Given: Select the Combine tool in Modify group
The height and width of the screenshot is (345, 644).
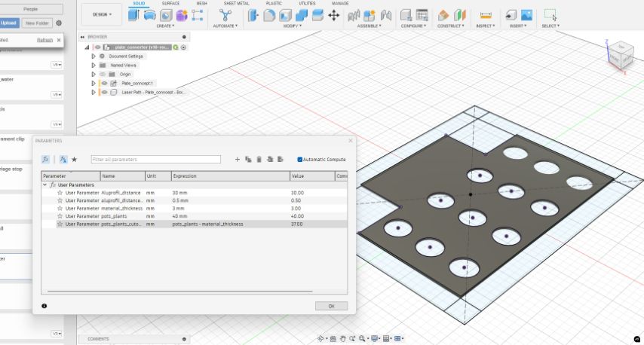Looking at the screenshot, I should [x=302, y=16].
